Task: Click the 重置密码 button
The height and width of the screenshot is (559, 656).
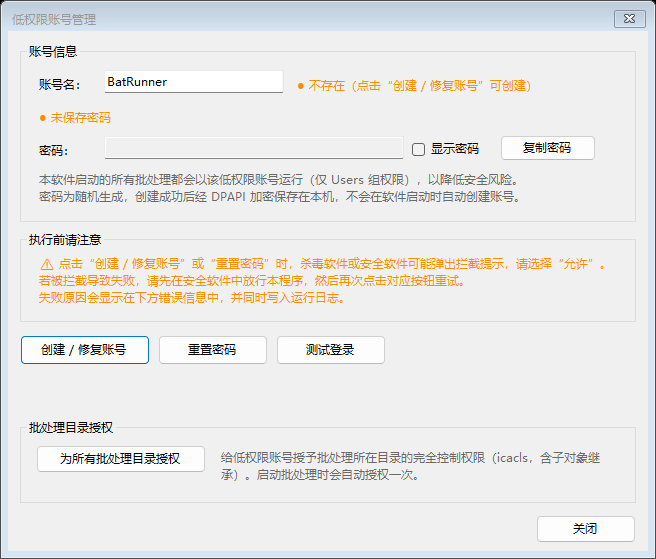Action: [213, 350]
